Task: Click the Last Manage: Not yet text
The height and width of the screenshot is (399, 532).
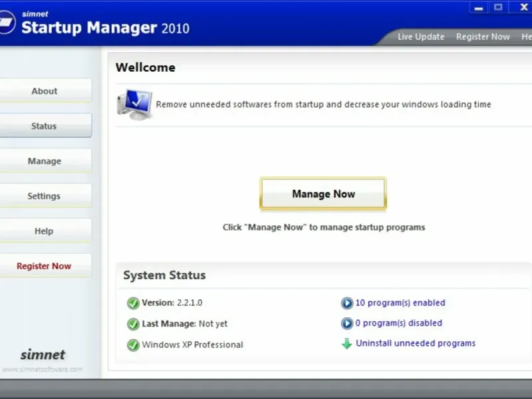Action: tap(185, 324)
